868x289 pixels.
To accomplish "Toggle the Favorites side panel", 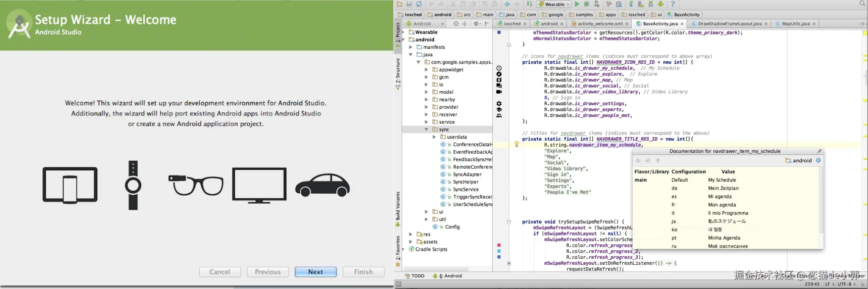I will [x=398, y=248].
